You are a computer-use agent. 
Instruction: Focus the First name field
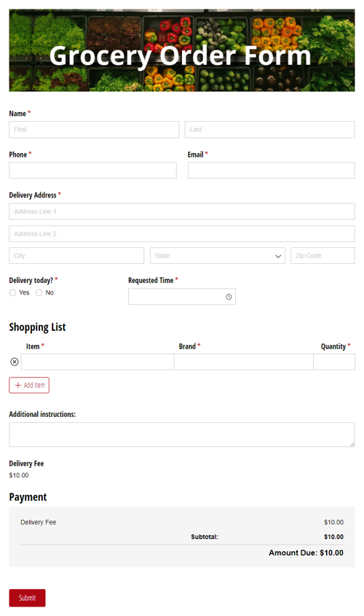click(x=94, y=130)
